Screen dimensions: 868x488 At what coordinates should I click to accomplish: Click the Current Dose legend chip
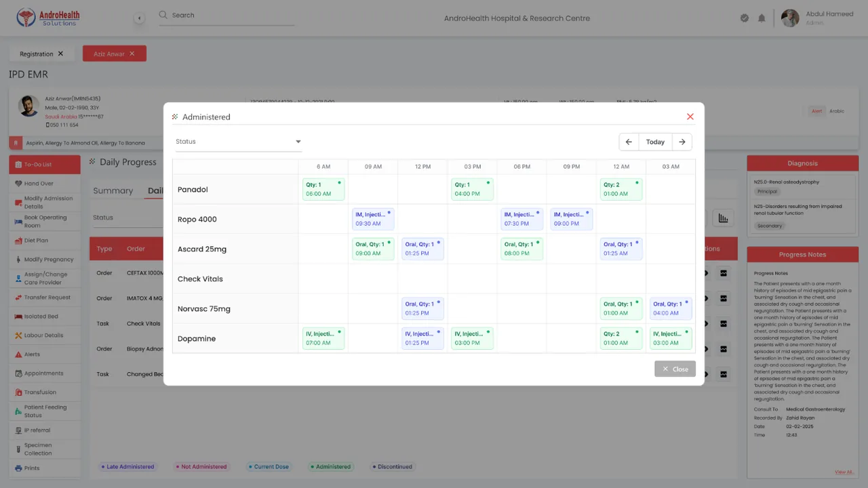pos(269,466)
